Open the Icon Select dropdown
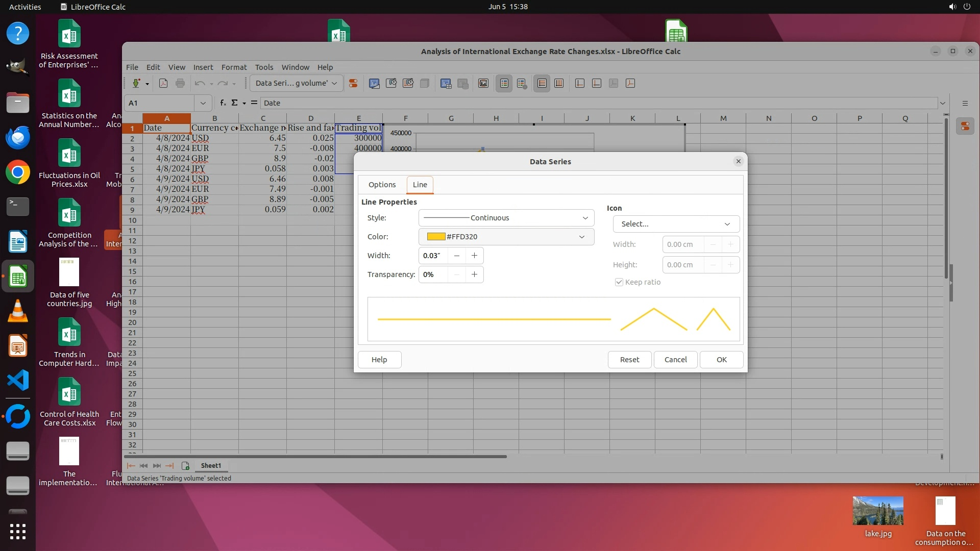 (x=676, y=224)
